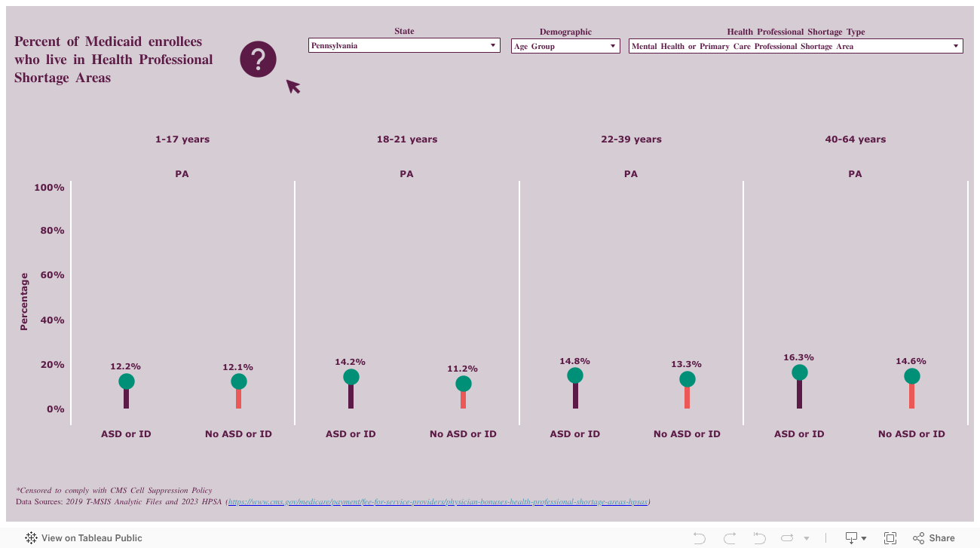Select the 1-17 years column header
The width and height of the screenshot is (980, 548).
click(x=182, y=139)
